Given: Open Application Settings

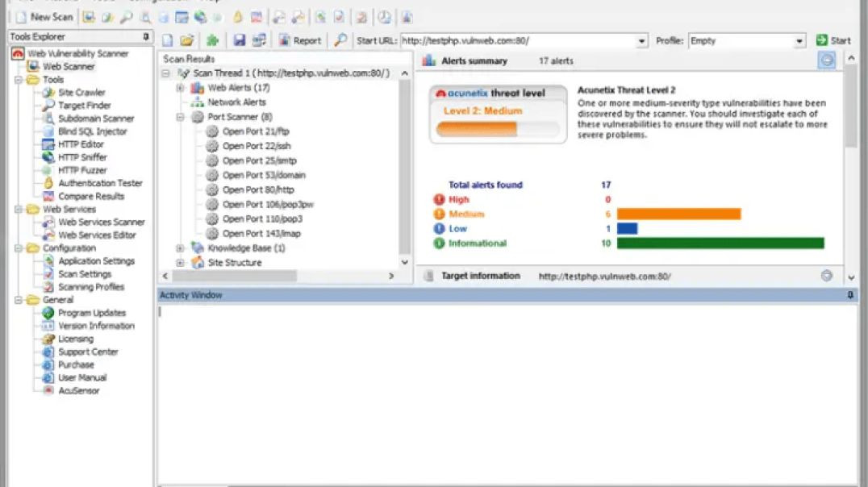Looking at the screenshot, I should click(x=96, y=261).
